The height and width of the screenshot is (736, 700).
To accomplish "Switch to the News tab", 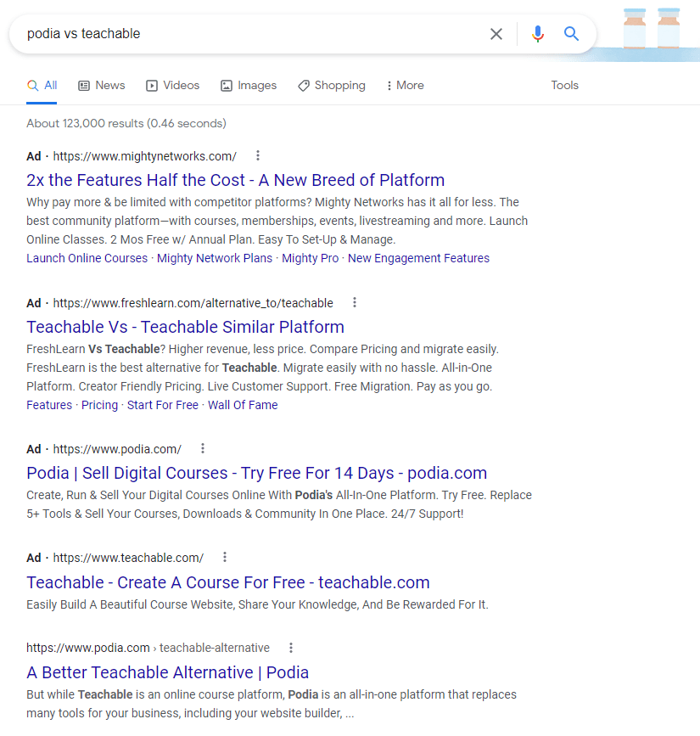I will pos(102,86).
